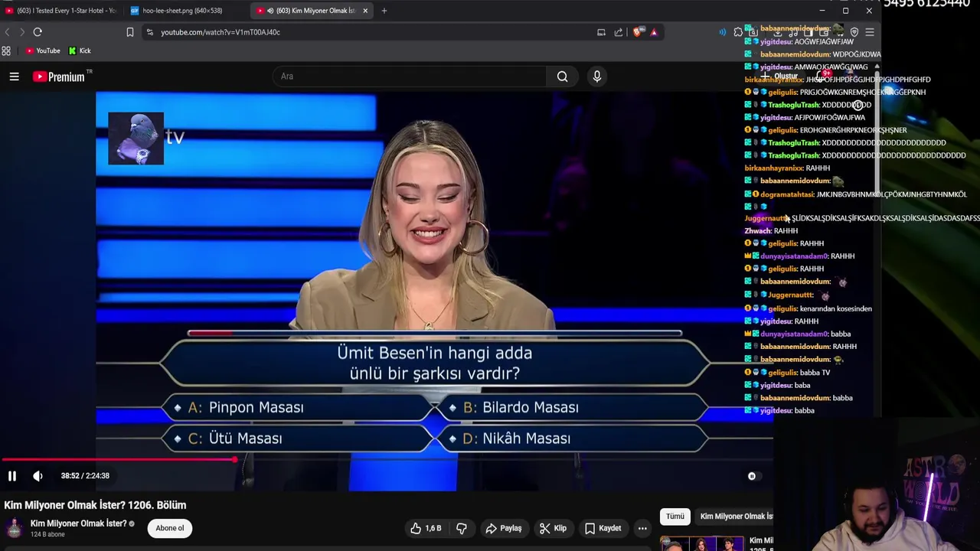Image resolution: width=980 pixels, height=551 pixels.
Task: Click the cast/screen icon in address bar
Action: (601, 32)
